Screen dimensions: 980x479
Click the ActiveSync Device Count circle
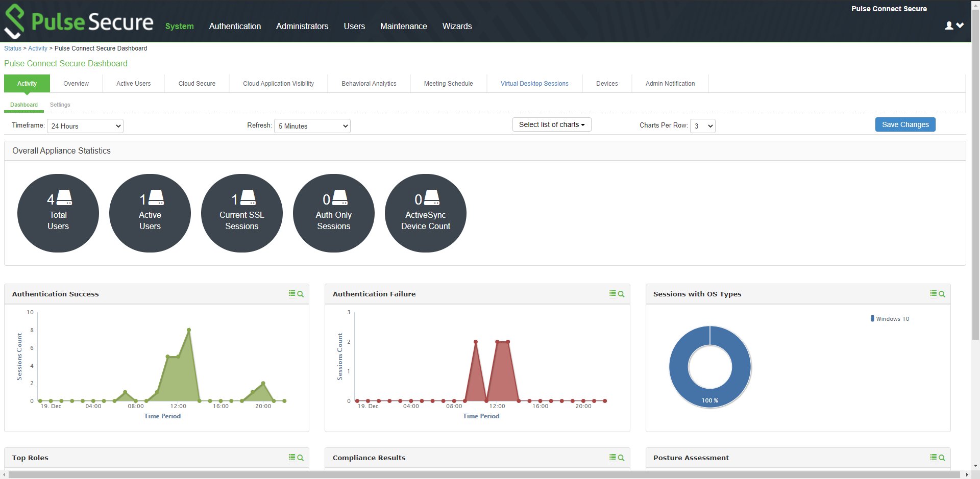(x=426, y=213)
